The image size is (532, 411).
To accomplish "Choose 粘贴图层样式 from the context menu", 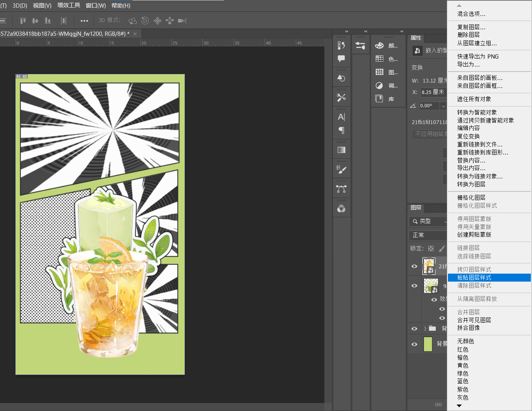I will [x=474, y=277].
